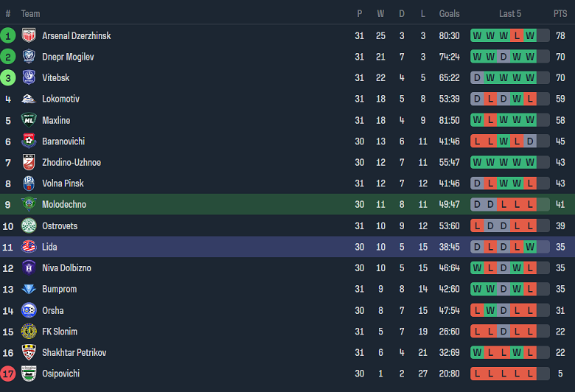Click the Arsenal Dzerzhinsk club crest
This screenshot has height=392, width=575.
(x=29, y=35)
